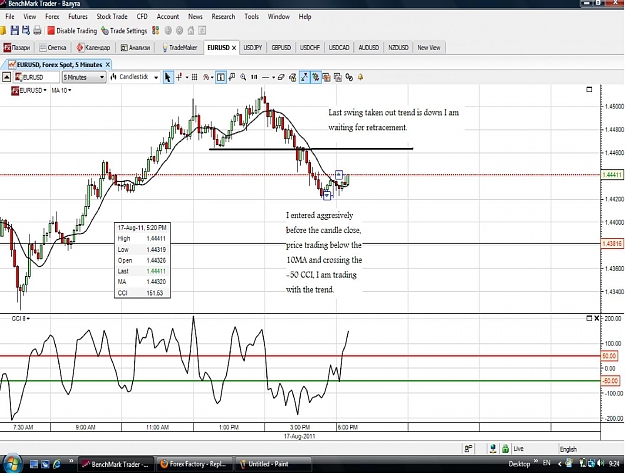Toggle the show trades on chart icon

(x=315, y=77)
